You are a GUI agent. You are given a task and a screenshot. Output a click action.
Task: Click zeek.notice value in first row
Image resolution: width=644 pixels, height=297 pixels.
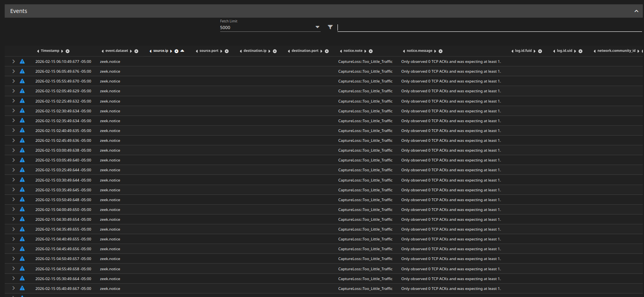(110, 61)
